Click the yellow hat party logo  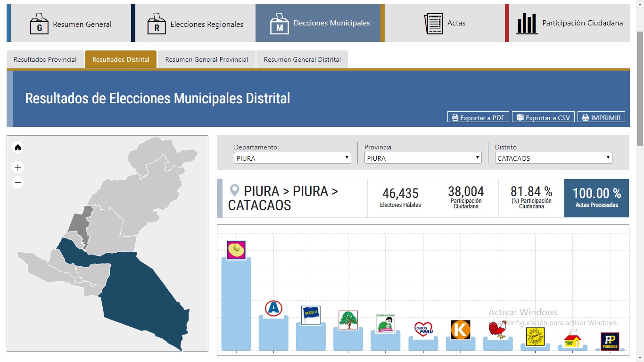[236, 250]
